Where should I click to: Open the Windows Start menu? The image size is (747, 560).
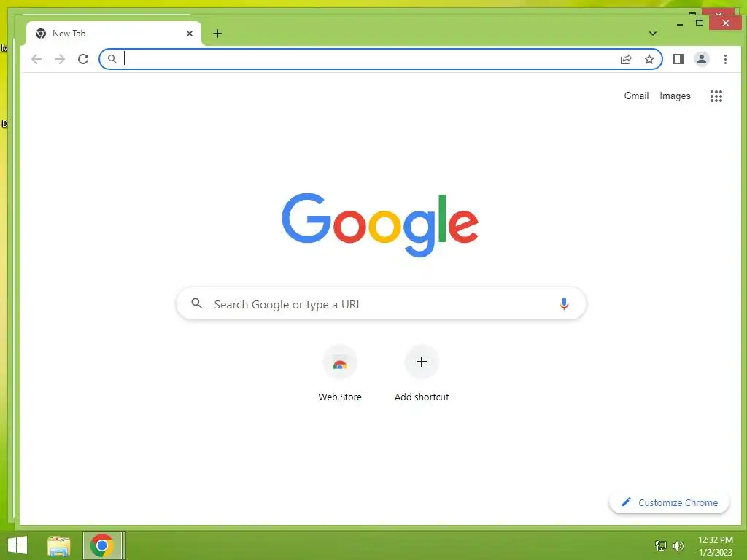(18, 545)
